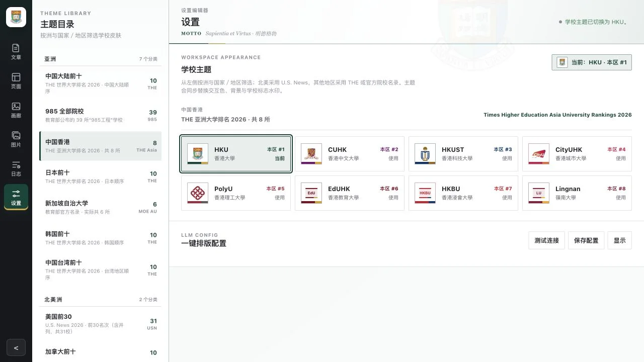
Task: Click the HKU crest thumbnail in card
Action: pos(198,154)
